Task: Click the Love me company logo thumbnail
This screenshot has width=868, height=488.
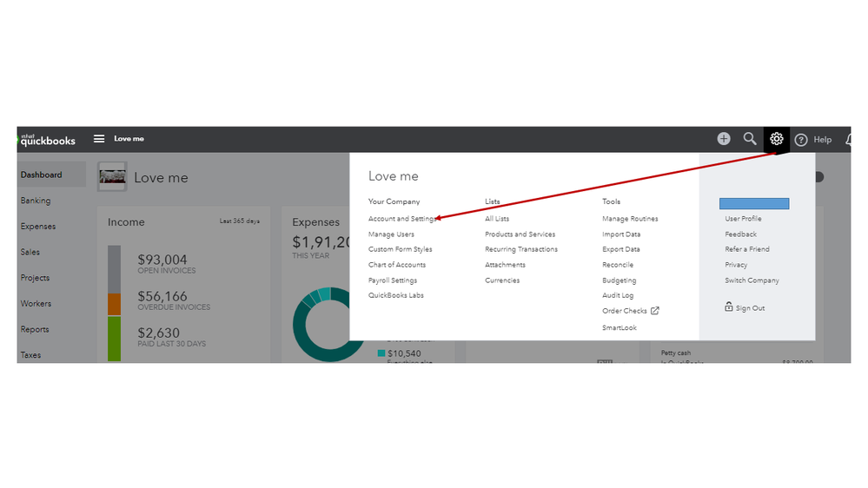Action: [112, 177]
